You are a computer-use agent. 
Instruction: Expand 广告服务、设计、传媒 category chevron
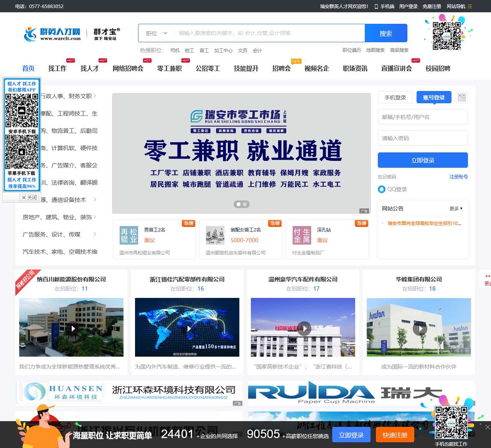coord(95,234)
